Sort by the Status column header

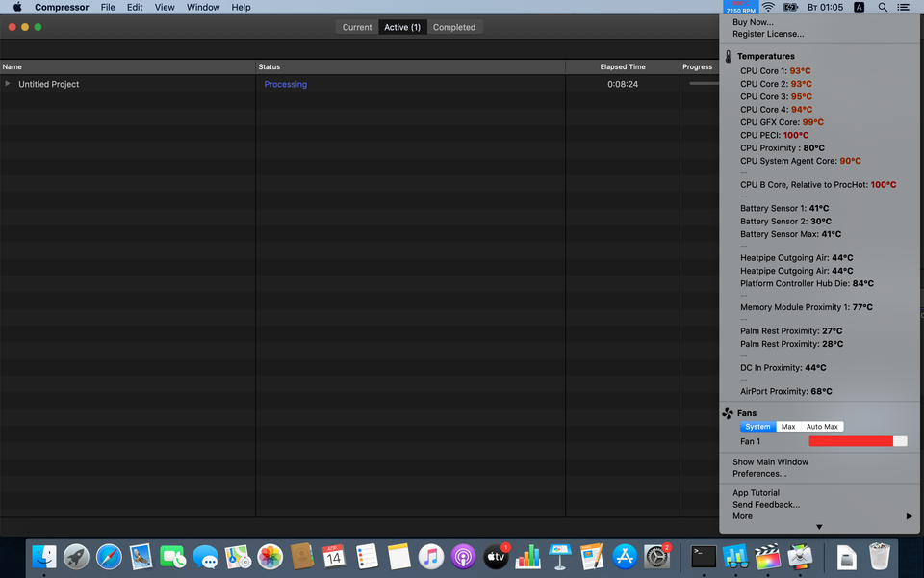pyautogui.click(x=411, y=66)
